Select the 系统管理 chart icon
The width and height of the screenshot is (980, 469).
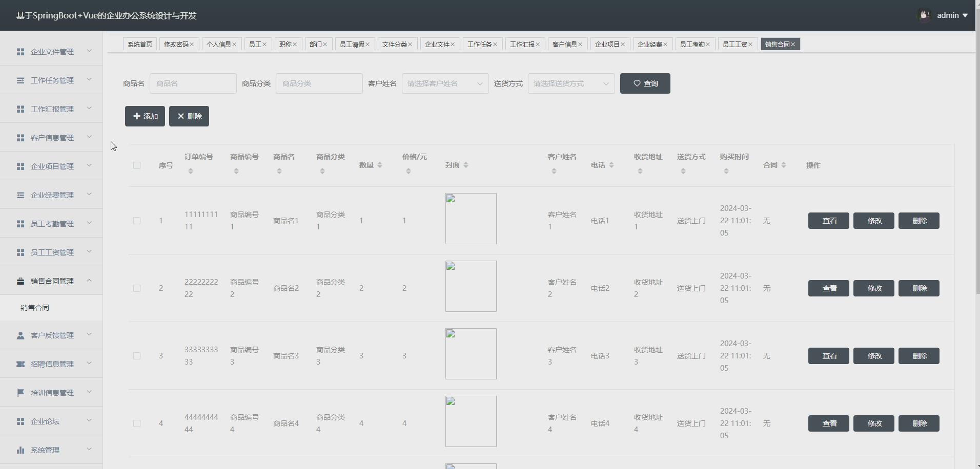[20, 450]
